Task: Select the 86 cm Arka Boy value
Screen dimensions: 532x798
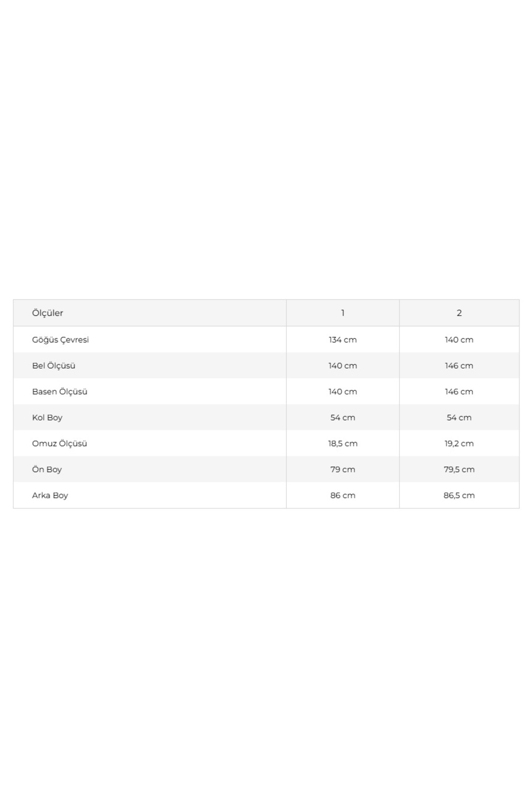Action: [x=343, y=495]
